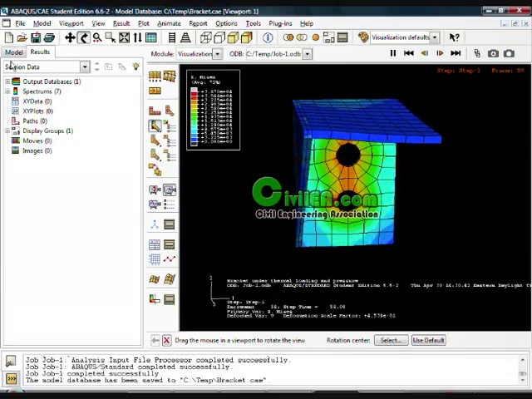Open the Visualization defaults dropdown
The height and width of the screenshot is (399, 532).
434,37
